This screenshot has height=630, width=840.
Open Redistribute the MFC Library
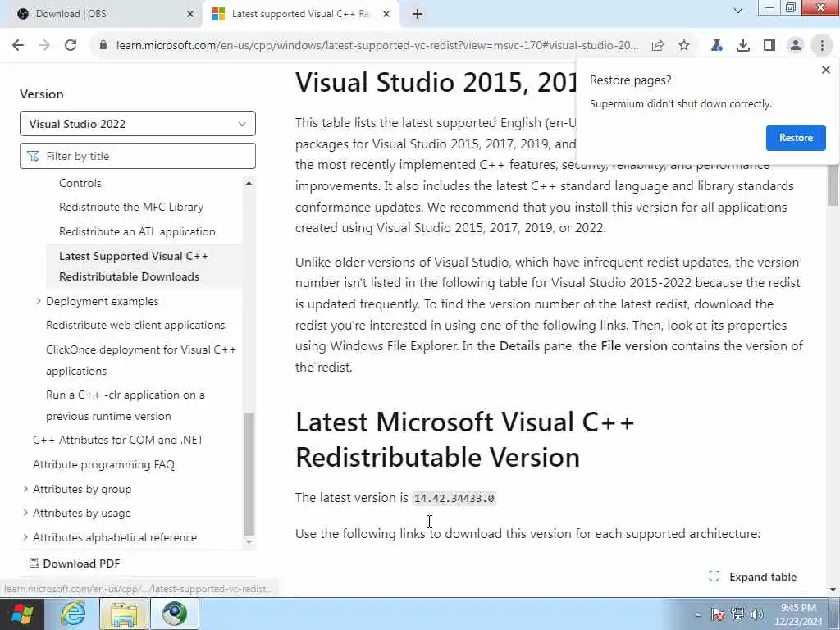pos(131,207)
